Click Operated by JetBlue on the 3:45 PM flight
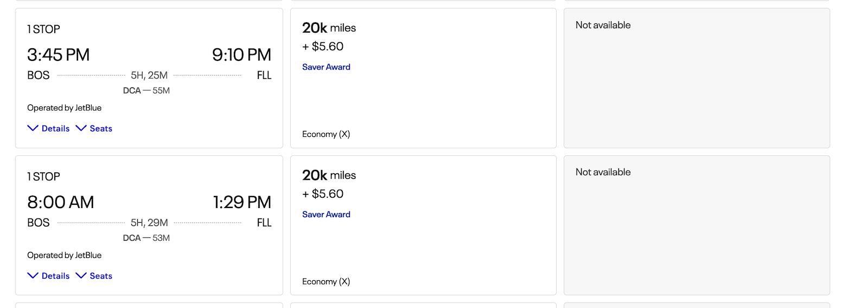Screen dimensions: 868x308 [65, 108]
